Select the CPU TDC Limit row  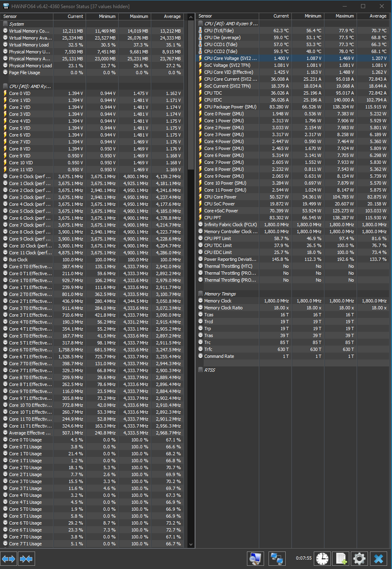click(x=293, y=245)
